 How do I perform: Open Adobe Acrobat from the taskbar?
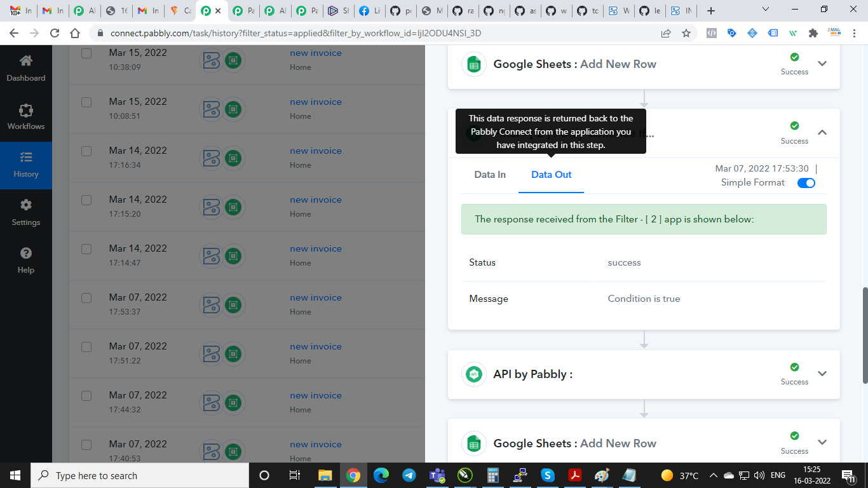point(575,475)
